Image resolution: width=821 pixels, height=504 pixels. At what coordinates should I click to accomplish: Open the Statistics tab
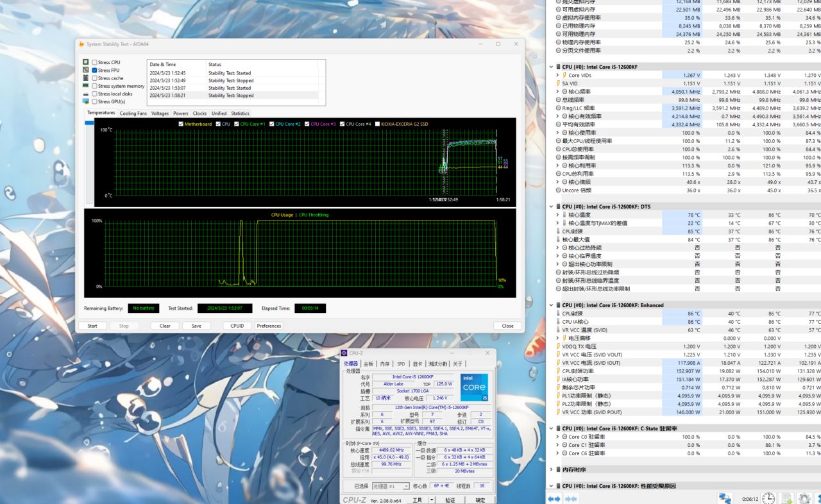241,113
